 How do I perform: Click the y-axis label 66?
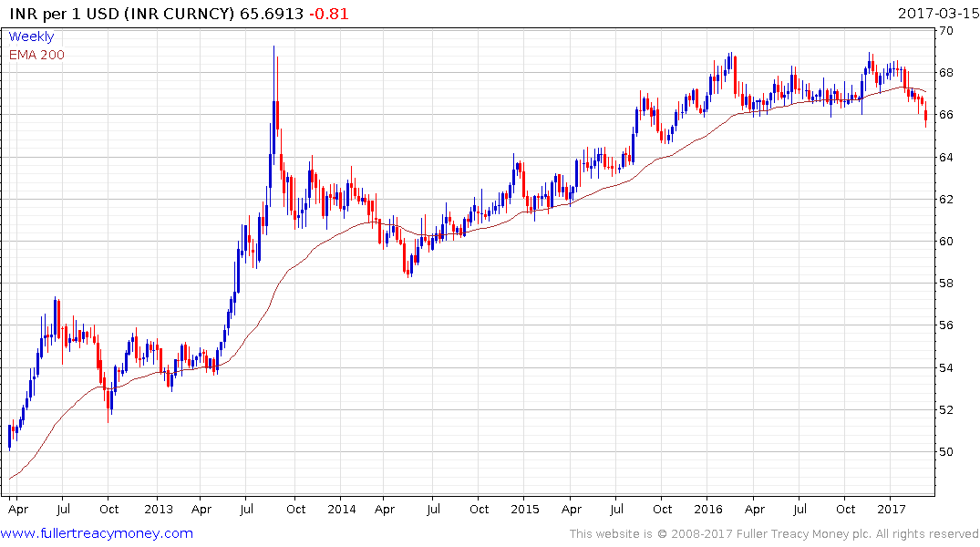tap(945, 114)
